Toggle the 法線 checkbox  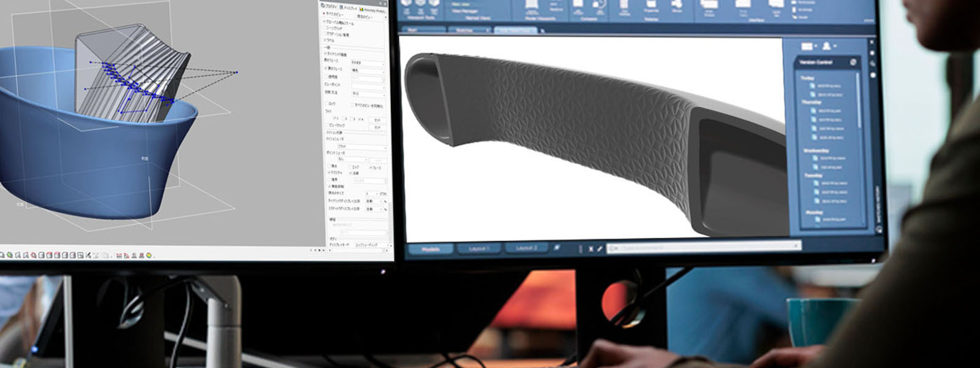pos(350,173)
